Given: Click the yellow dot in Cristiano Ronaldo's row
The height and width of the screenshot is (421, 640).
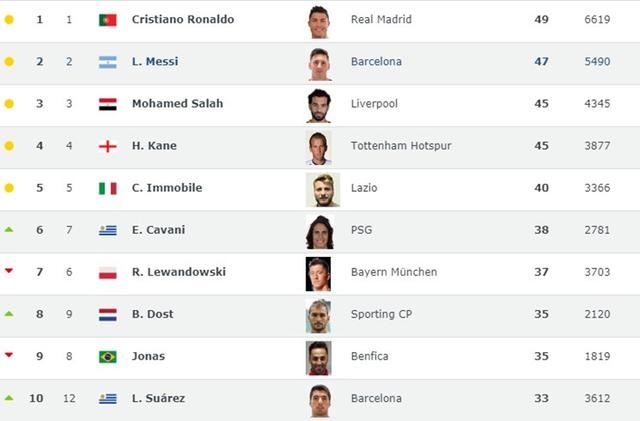Looking at the screenshot, I should (9, 20).
